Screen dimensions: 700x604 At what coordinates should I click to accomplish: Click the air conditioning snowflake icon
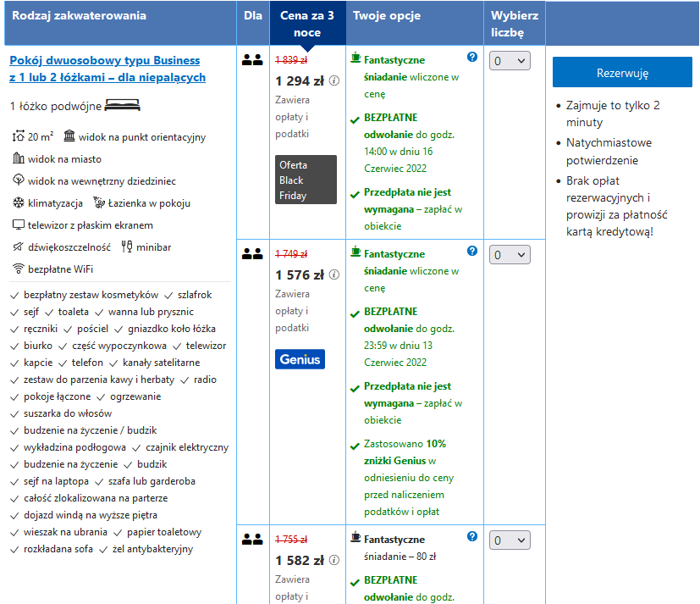[x=19, y=202]
